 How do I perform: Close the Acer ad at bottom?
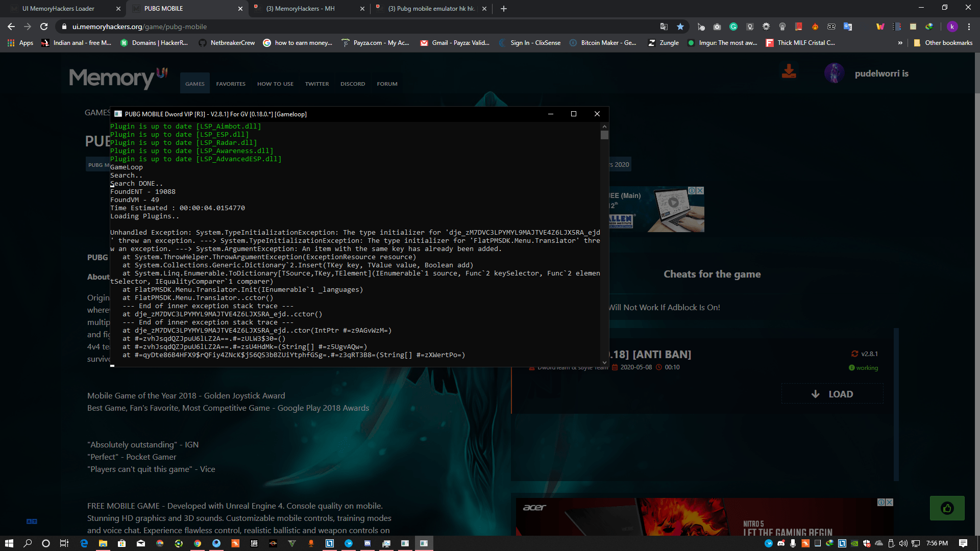[x=889, y=502]
